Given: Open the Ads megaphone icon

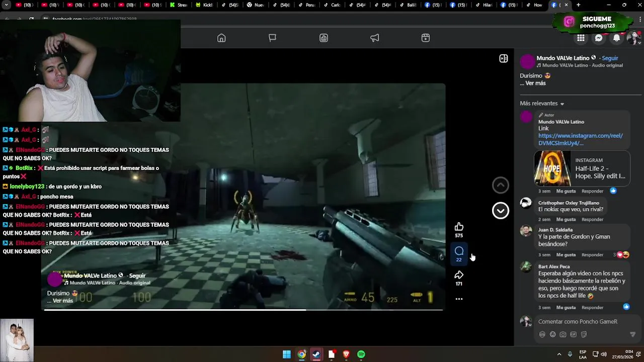Looking at the screenshot, I should tap(375, 38).
